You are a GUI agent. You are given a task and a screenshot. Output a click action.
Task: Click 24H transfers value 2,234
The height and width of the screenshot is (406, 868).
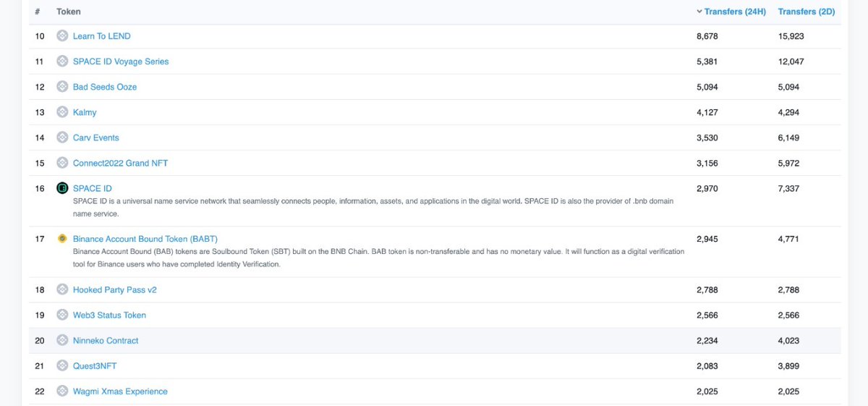point(707,340)
